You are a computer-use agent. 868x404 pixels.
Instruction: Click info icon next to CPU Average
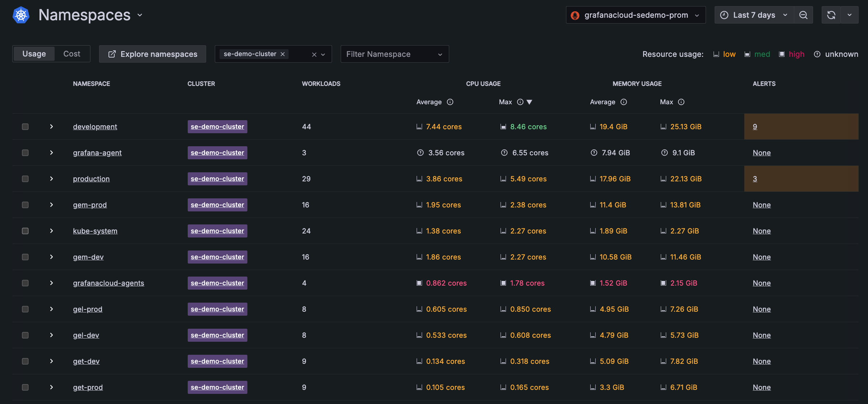[x=450, y=102]
